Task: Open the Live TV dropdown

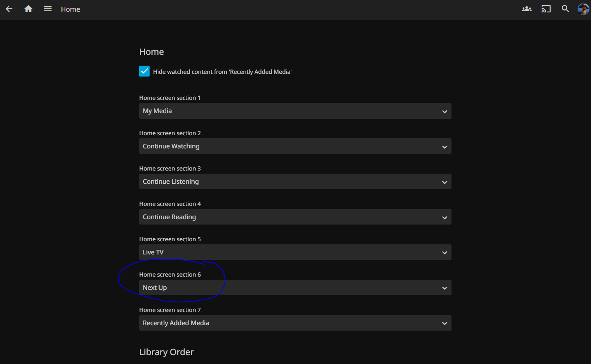Action: pyautogui.click(x=295, y=253)
